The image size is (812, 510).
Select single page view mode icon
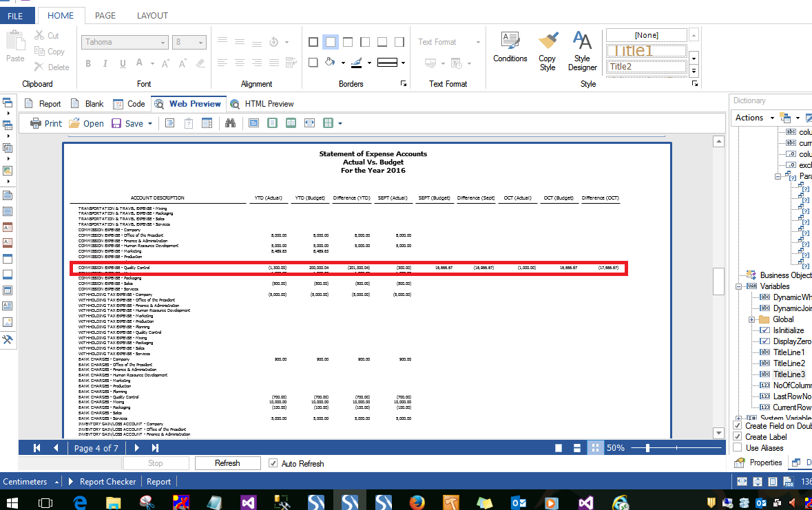(x=559, y=448)
